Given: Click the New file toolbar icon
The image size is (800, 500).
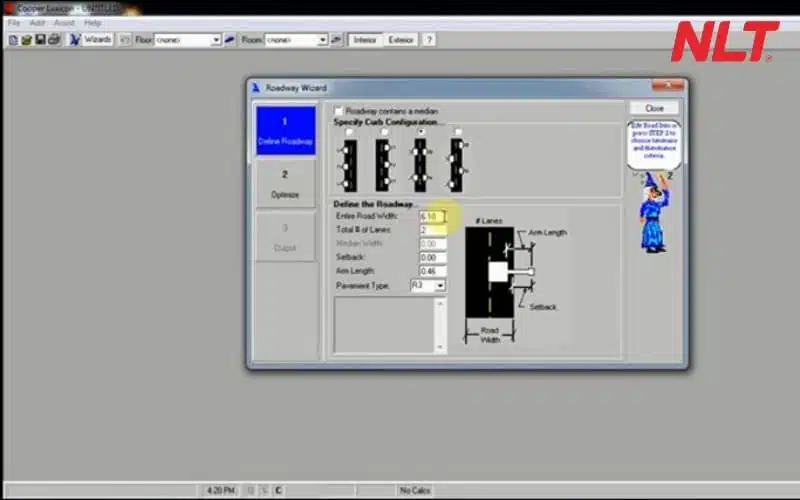Looking at the screenshot, I should coord(13,40).
